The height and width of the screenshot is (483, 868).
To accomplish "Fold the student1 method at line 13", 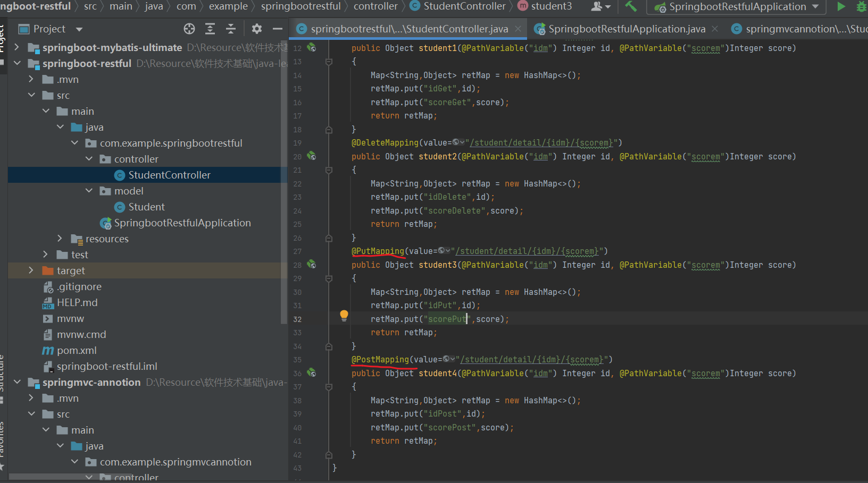I will point(329,62).
